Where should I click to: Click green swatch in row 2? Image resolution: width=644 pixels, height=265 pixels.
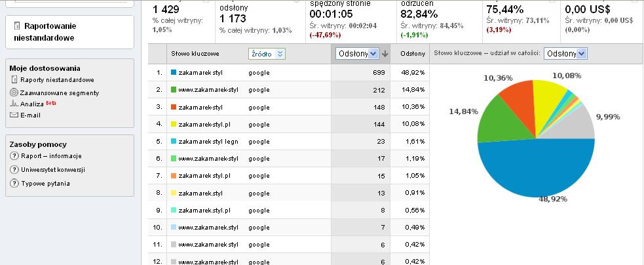coord(174,90)
